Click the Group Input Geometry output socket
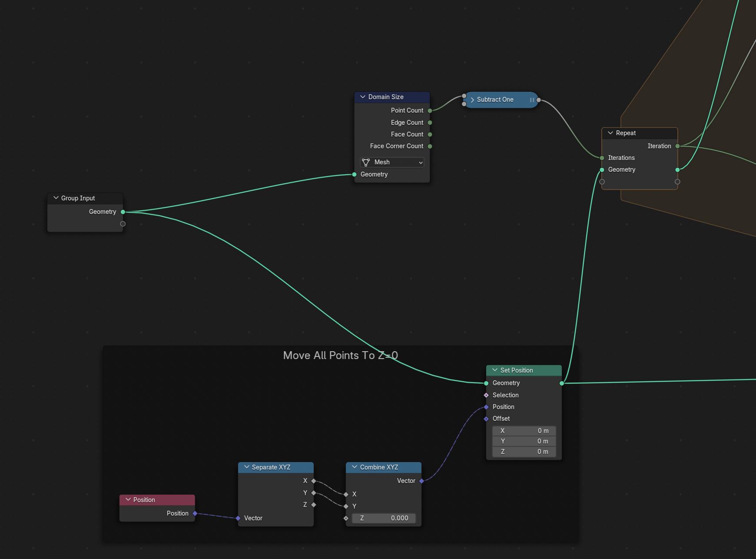The width and height of the screenshot is (756, 559). [x=123, y=212]
